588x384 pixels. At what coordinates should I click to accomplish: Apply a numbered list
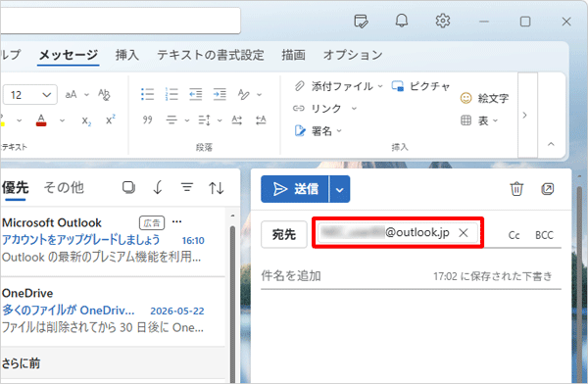171,94
